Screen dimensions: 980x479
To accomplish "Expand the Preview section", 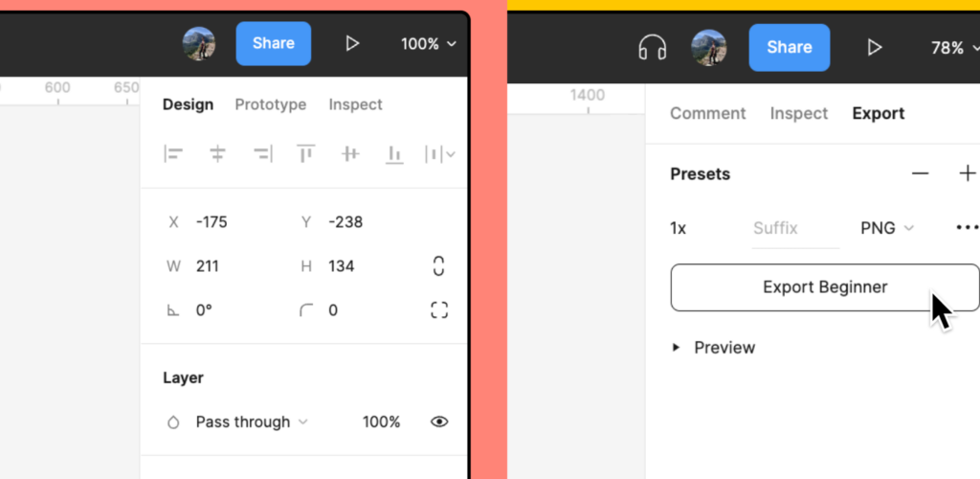I will (677, 348).
